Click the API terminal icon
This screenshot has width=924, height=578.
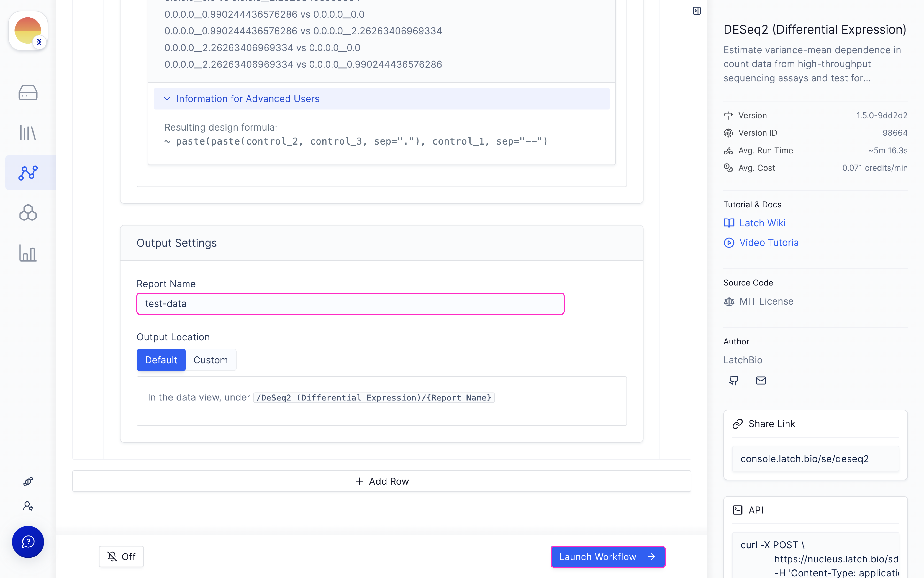pyautogui.click(x=738, y=510)
